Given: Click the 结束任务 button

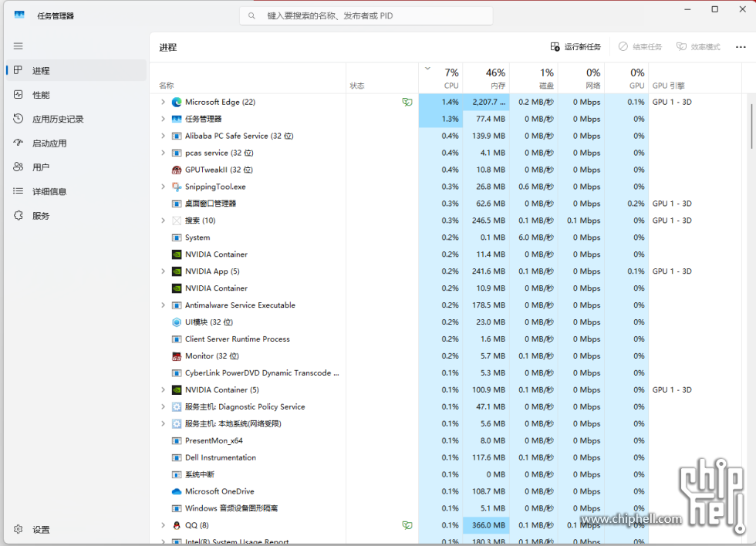Looking at the screenshot, I should point(640,47).
